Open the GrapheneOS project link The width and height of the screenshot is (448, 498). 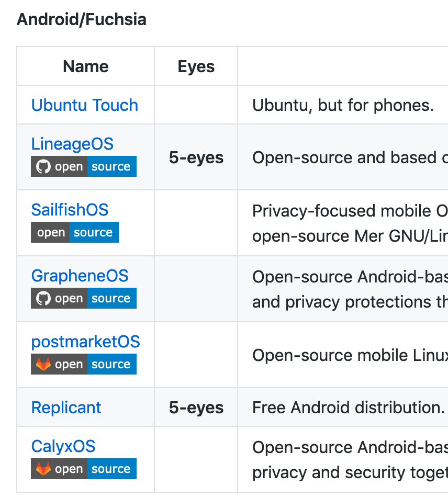[x=80, y=276]
